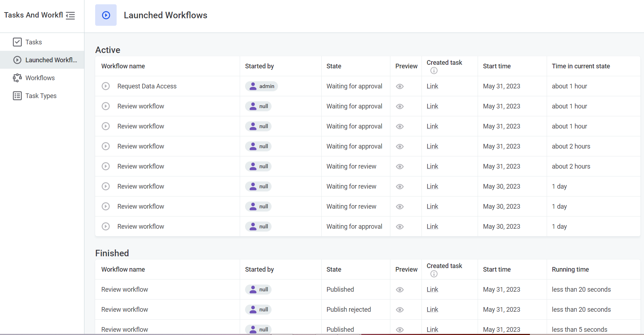Click eye icon for Publish rejected workflow

400,310
